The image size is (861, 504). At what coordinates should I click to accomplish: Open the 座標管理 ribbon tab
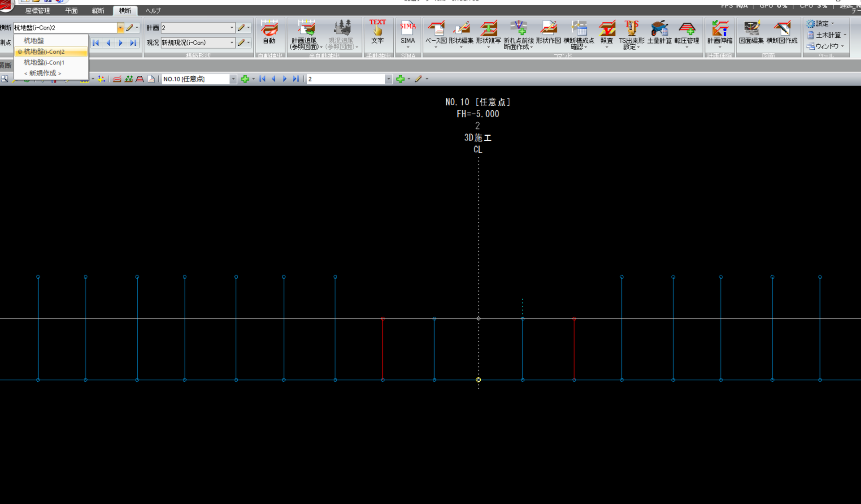pyautogui.click(x=38, y=10)
